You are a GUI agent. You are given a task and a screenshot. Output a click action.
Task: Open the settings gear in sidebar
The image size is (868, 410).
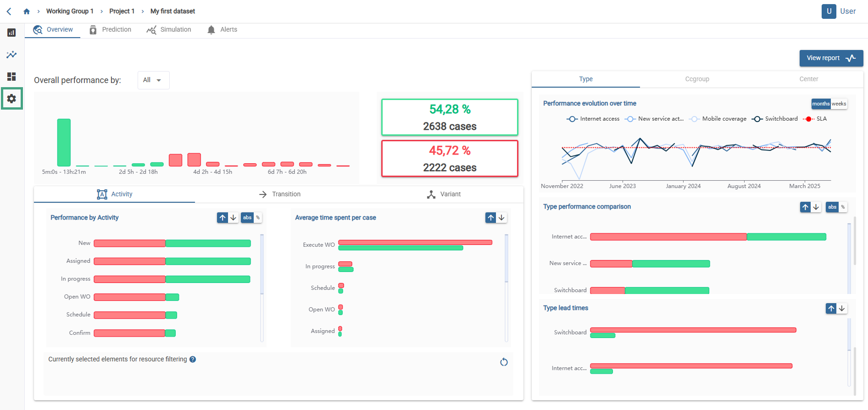(x=11, y=99)
